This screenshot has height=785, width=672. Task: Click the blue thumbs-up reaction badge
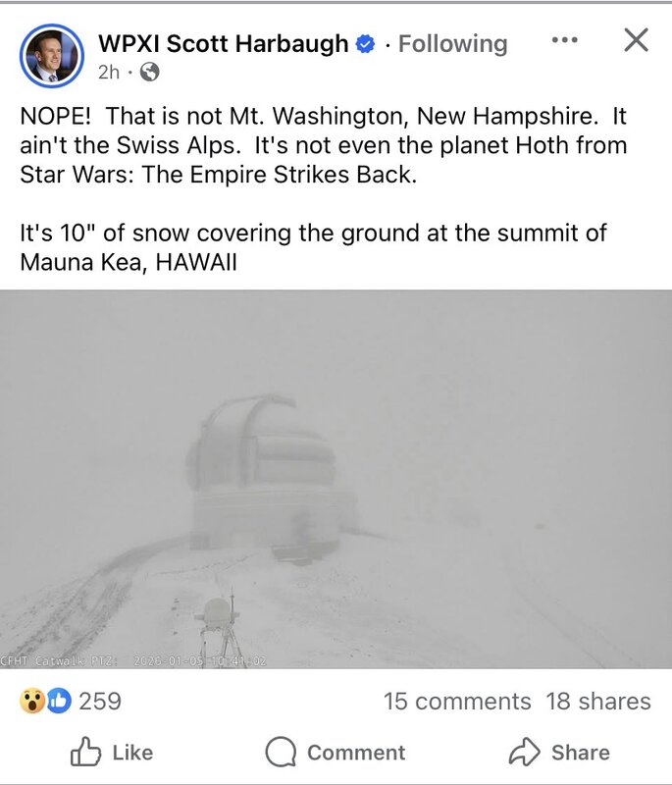click(x=59, y=701)
